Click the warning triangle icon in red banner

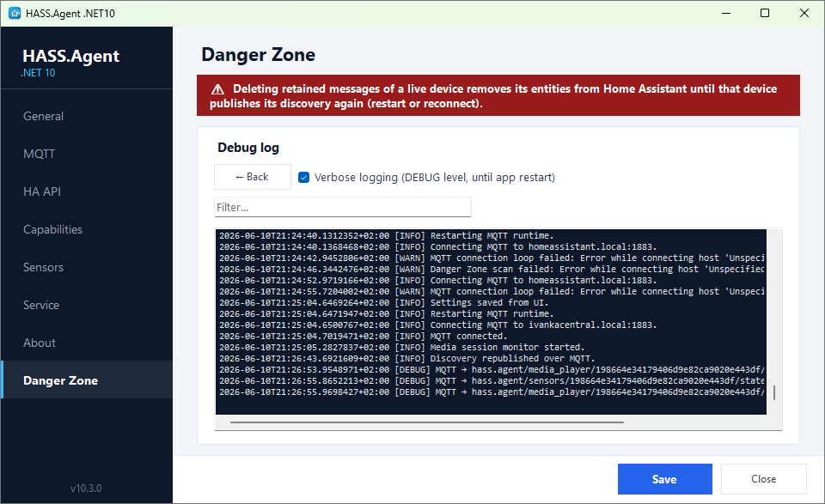point(217,89)
